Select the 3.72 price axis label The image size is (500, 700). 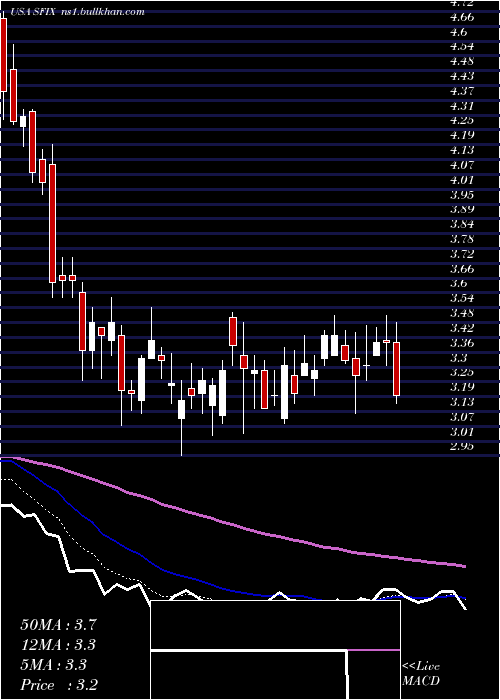(x=461, y=254)
